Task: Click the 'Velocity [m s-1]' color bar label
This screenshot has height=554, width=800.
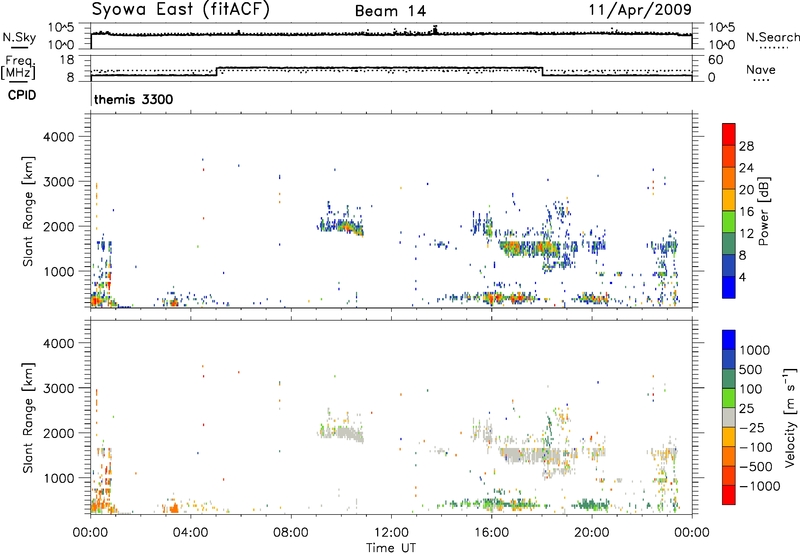Action: click(x=790, y=417)
